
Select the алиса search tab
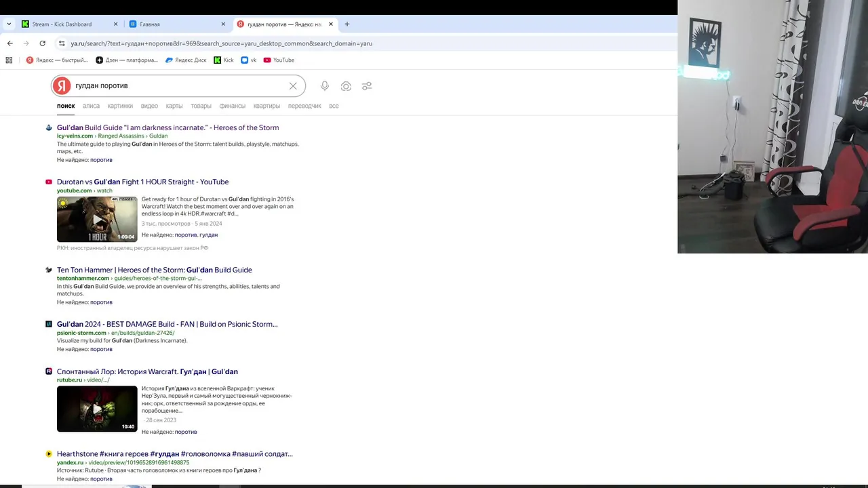91,106
